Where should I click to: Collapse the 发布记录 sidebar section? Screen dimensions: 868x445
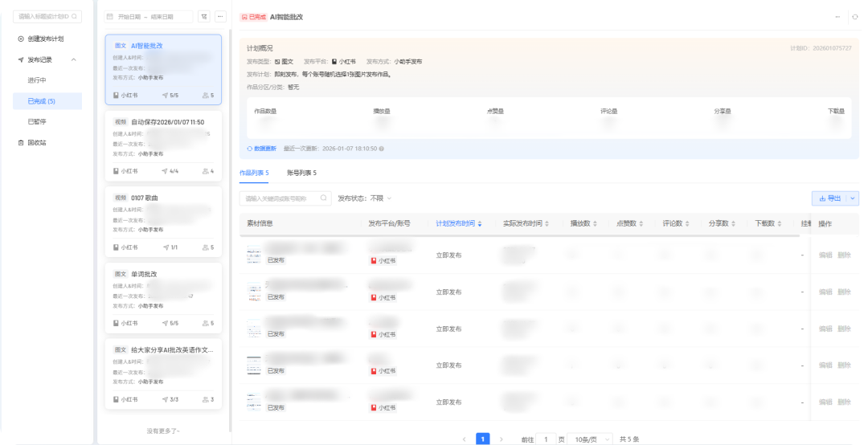[x=74, y=59]
